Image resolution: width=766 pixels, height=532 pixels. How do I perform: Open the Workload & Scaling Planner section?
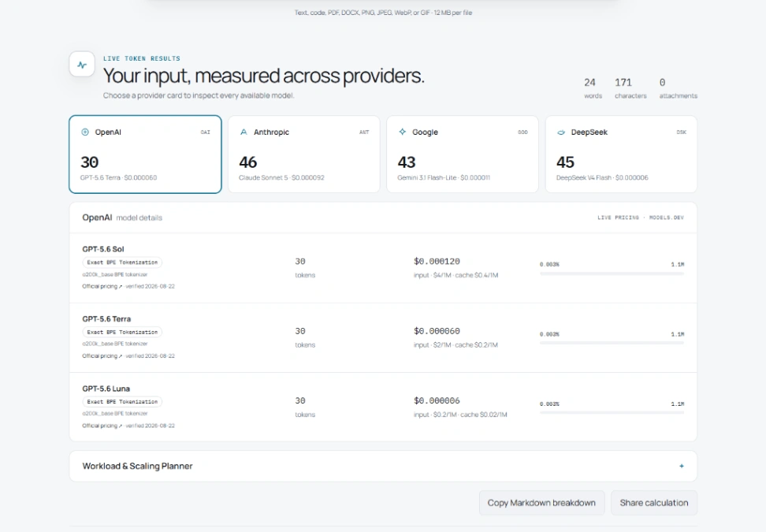click(383, 466)
